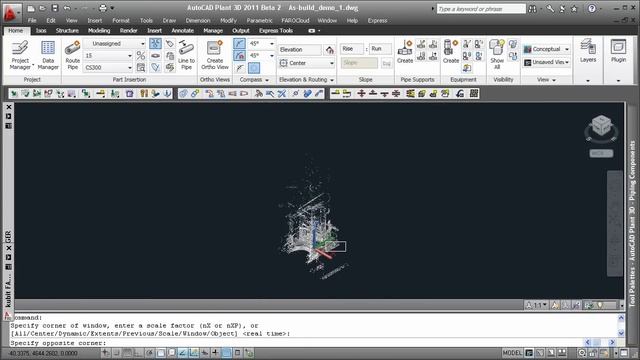640x360 pixels.
Task: Open the Parametric menu
Action: (259, 20)
